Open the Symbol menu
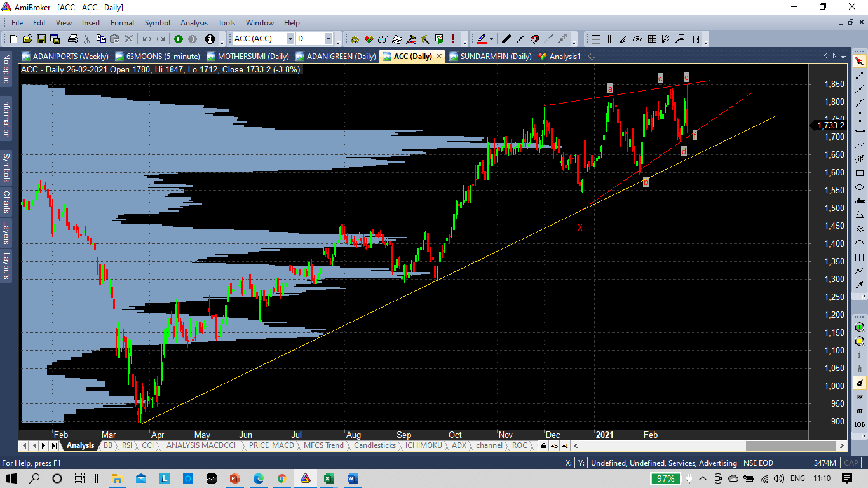868x488 pixels. point(157,22)
